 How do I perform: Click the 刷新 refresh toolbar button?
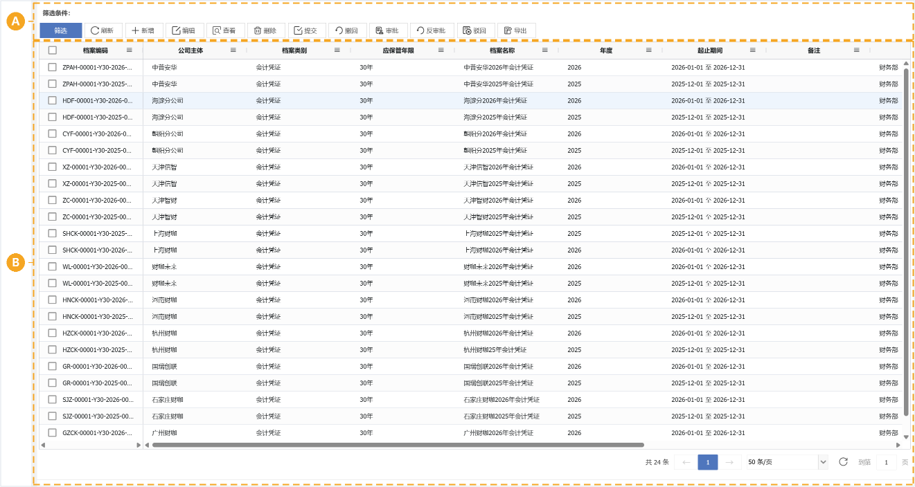point(103,30)
